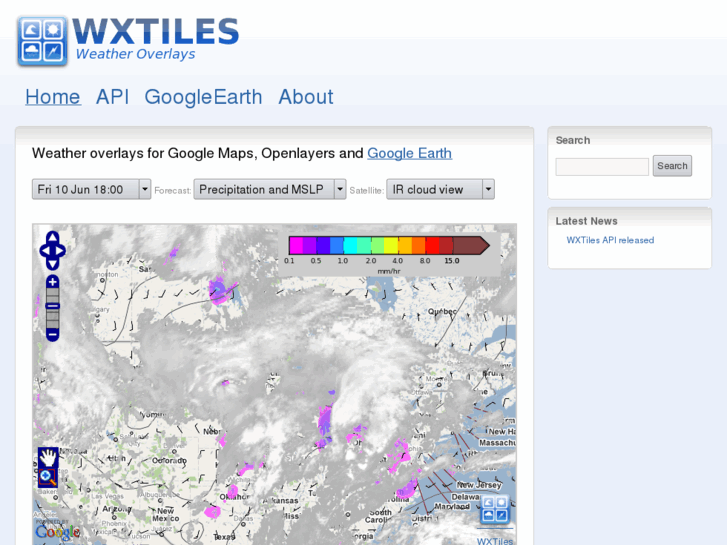Pan the map up with the top arrow
The image size is (727, 545).
pyautogui.click(x=52, y=237)
